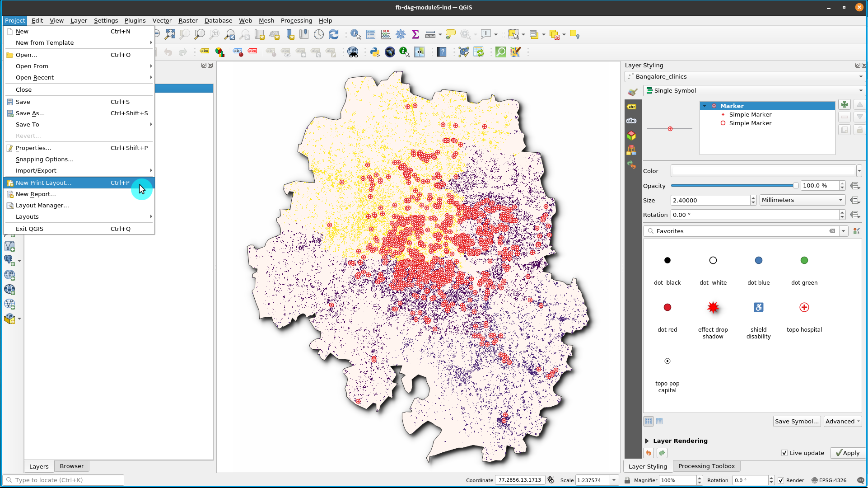868x488 pixels.
Task: Click the shield disability symbol icon
Action: coord(758,307)
